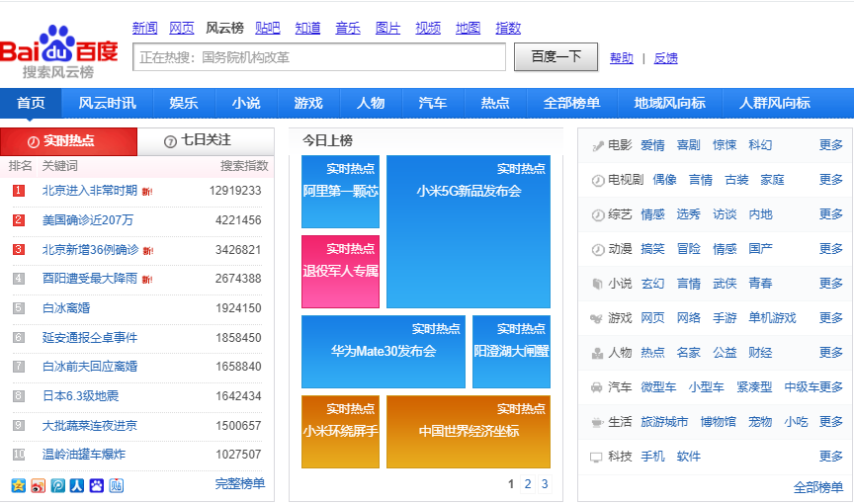This screenshot has width=854, height=504.
Task: Open 美国确诊近207万 keyword
Action: pos(88,220)
